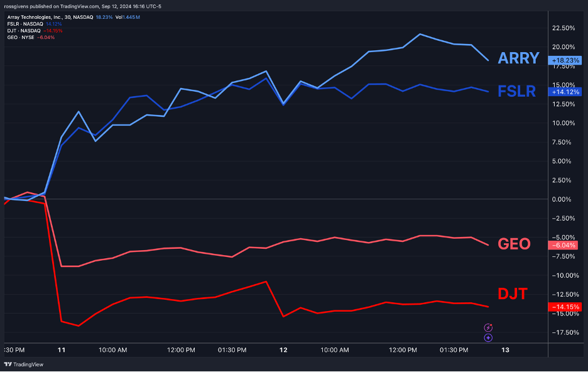
Task: Click the 18.23% value in ARRY legend
Action: [x=104, y=17]
